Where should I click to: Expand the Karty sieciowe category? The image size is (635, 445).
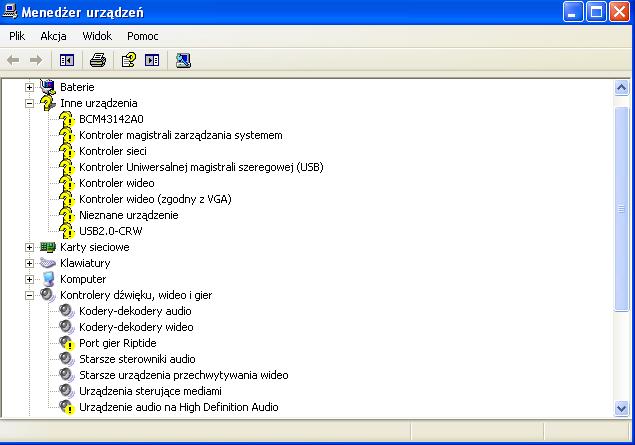point(29,247)
